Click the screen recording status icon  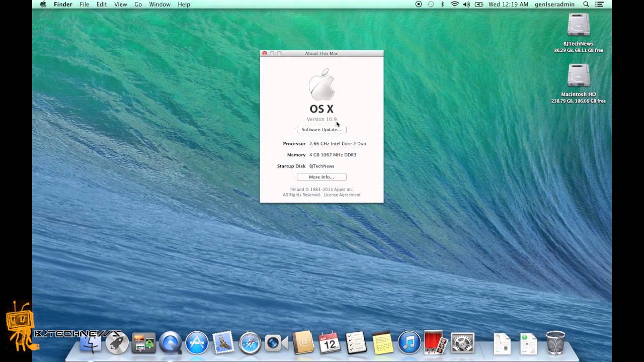[419, 5]
